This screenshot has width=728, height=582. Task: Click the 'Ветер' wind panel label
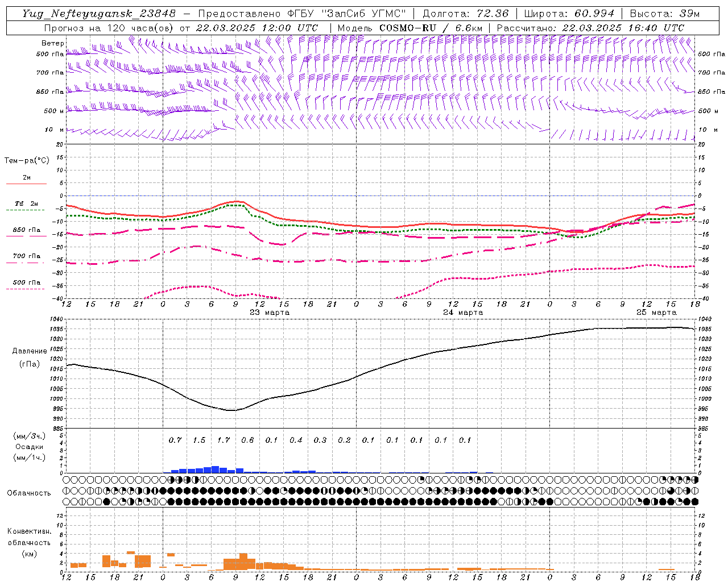[x=53, y=43]
